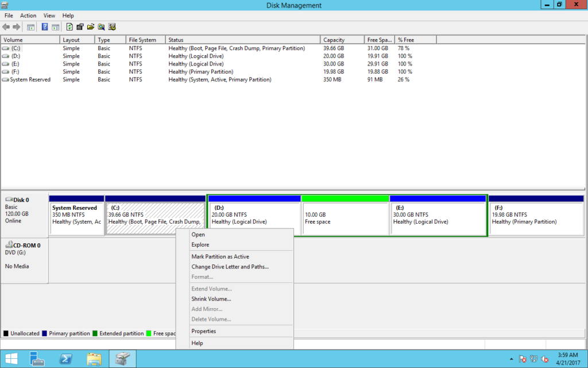The width and height of the screenshot is (588, 368).
Task: Open File Explorer from the taskbar
Action: pos(94,359)
